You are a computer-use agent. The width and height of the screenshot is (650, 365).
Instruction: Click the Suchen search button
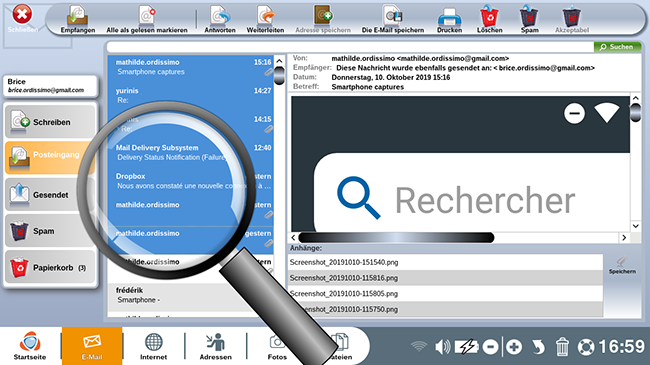point(617,47)
